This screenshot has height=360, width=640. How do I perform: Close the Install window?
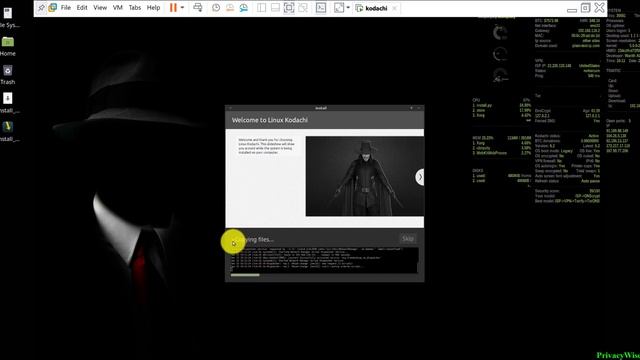[x=419, y=108]
